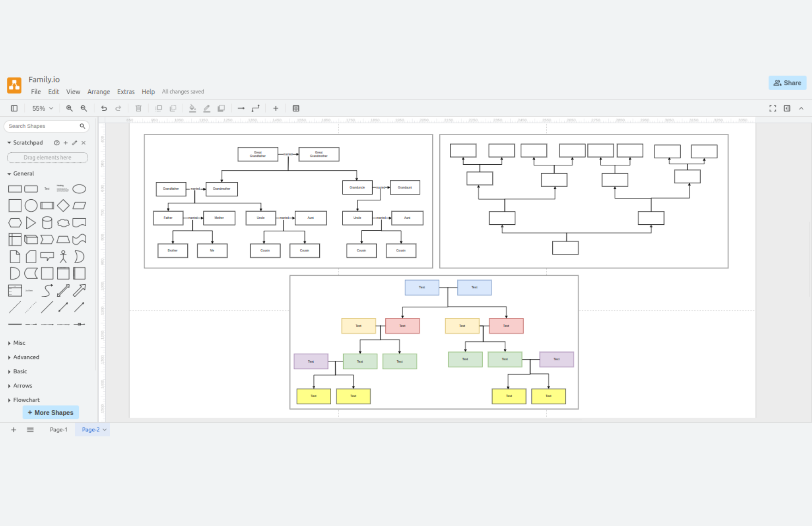Click the To Back icon
812x526 pixels.
click(173, 108)
